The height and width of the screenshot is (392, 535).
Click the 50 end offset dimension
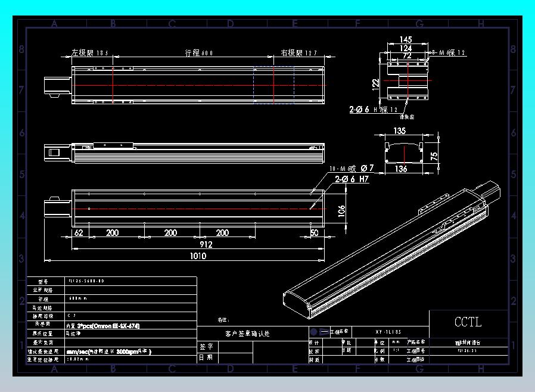pos(314,233)
